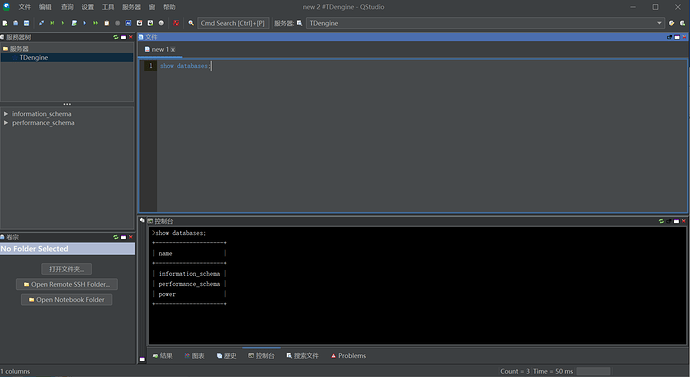The image size is (690, 377).
Task: Click the blue play arrow toolbar icon
Action: 84,23
